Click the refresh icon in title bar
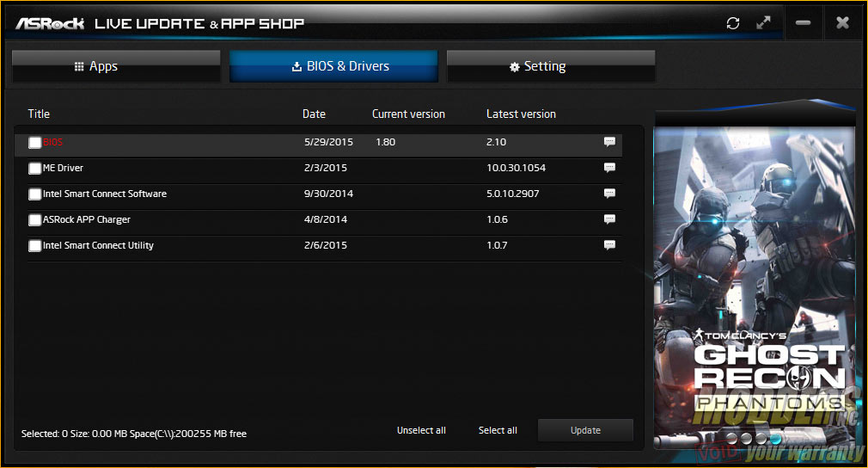The image size is (868, 468). coord(733,23)
